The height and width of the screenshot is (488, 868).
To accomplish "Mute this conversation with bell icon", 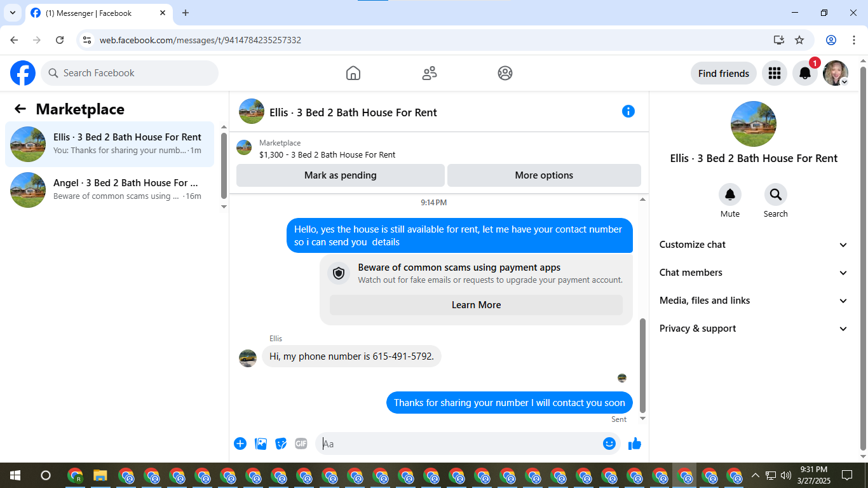I will point(730,194).
